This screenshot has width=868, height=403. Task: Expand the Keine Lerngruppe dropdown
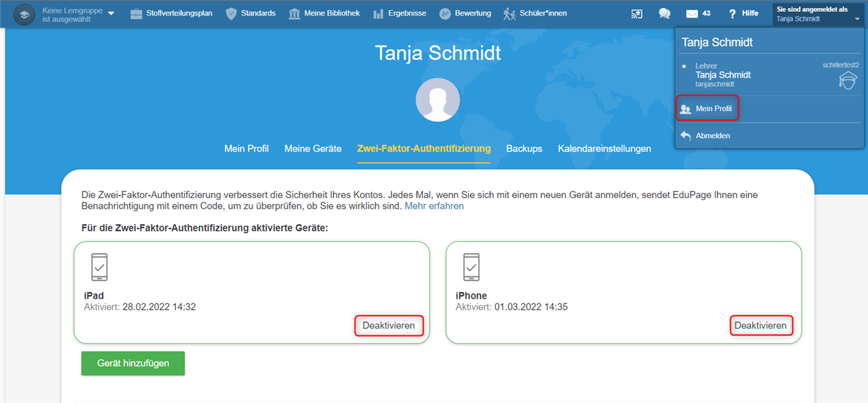click(x=111, y=14)
